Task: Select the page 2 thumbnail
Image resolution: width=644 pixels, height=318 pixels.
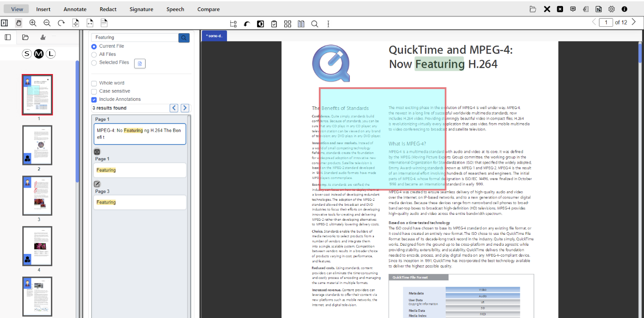Action: 37,145
